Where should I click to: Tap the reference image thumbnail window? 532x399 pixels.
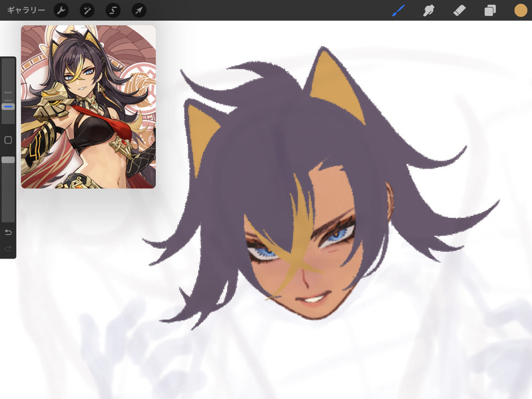(88, 107)
